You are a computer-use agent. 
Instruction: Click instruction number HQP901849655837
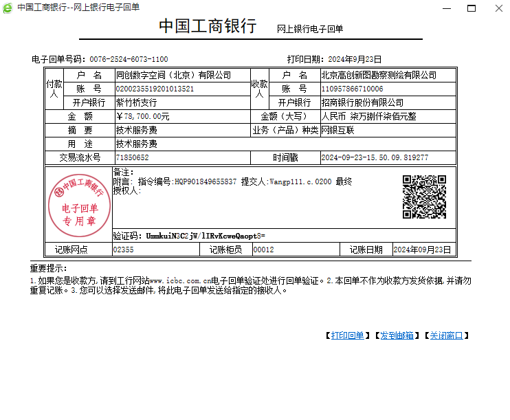coord(206,181)
